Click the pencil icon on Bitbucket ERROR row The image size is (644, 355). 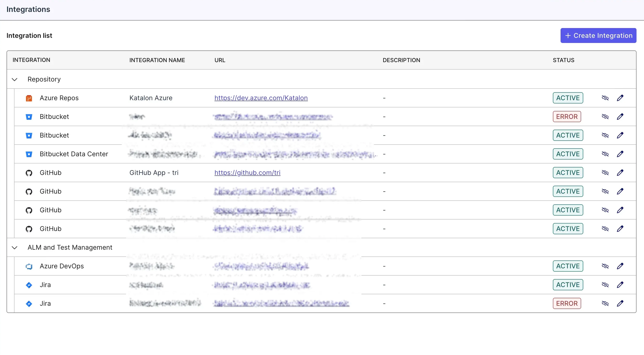[x=620, y=117]
